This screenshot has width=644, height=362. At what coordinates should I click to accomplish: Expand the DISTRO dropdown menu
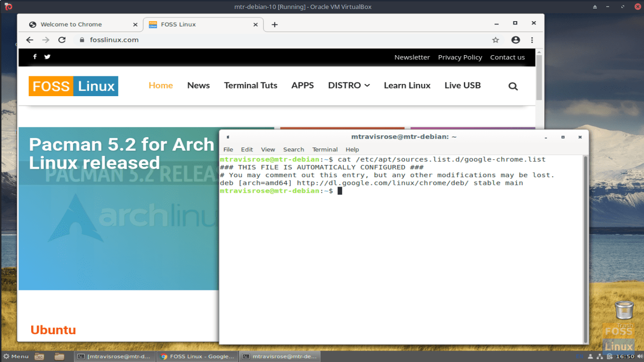349,86
